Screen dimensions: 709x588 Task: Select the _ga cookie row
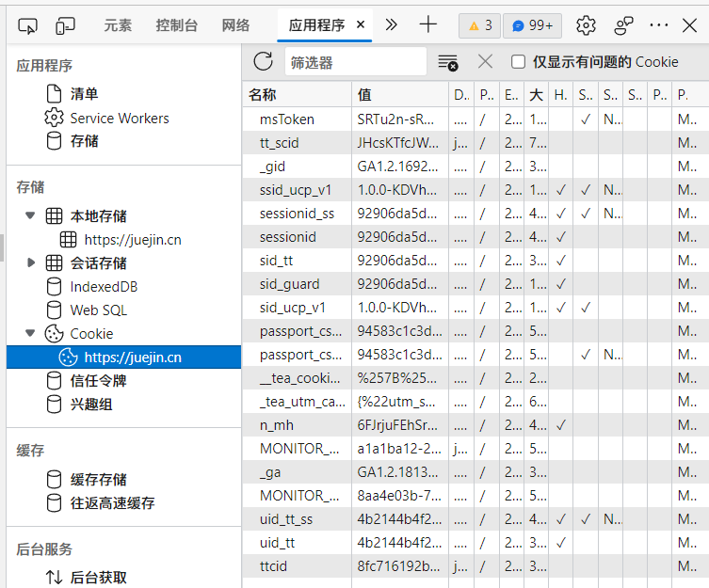pyautogui.click(x=475, y=472)
